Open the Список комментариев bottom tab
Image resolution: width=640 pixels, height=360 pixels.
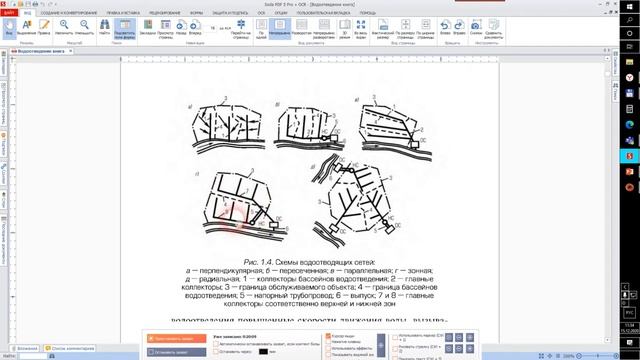click(x=69, y=348)
